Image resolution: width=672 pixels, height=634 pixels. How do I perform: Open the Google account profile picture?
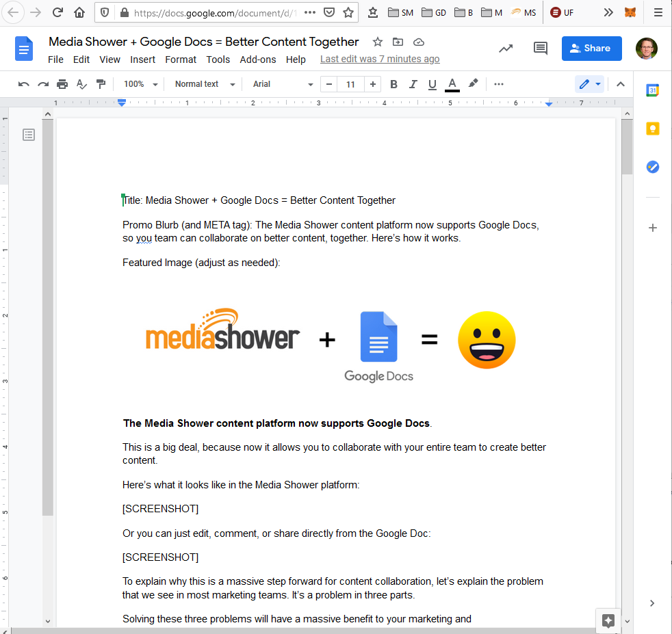(646, 49)
